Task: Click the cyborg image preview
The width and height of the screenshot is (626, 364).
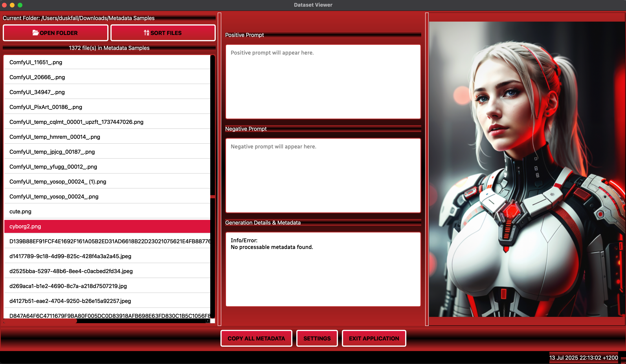Action: tap(527, 169)
